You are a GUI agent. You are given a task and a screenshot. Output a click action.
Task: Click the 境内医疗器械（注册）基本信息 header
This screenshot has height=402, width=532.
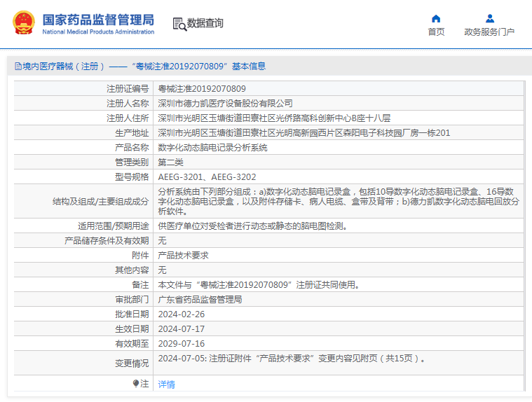coord(140,66)
